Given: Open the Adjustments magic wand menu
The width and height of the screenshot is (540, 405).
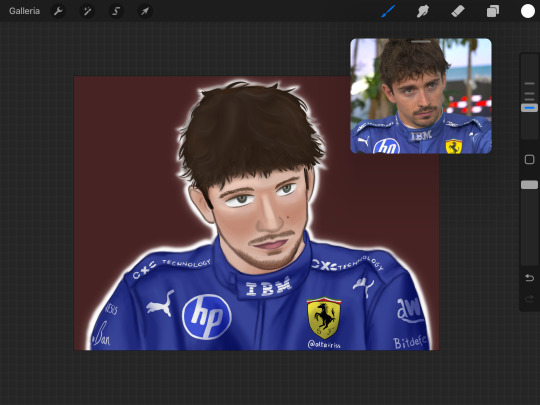Looking at the screenshot, I should click(87, 11).
